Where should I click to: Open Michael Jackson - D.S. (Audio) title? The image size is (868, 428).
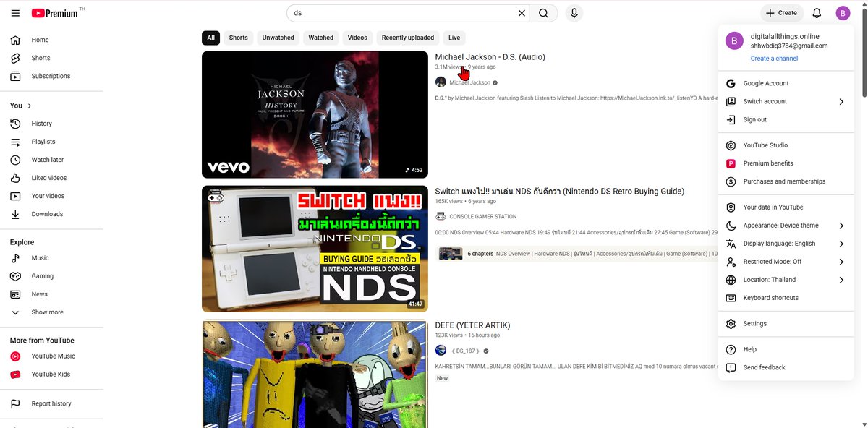[x=490, y=57]
